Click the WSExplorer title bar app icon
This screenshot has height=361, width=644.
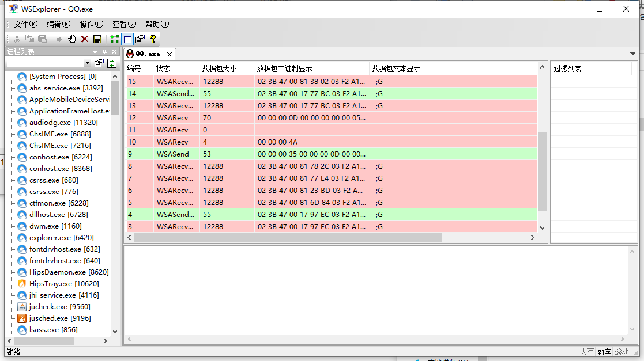coord(14,9)
